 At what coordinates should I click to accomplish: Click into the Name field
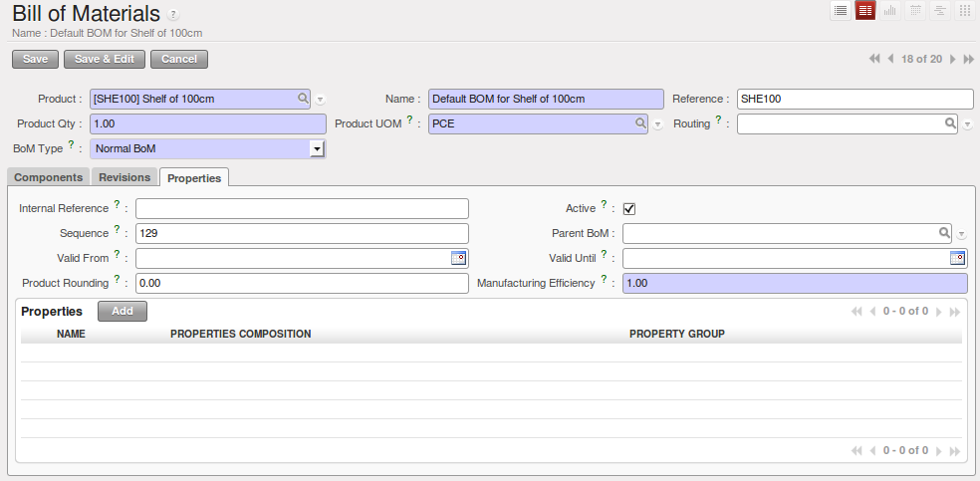click(x=546, y=99)
